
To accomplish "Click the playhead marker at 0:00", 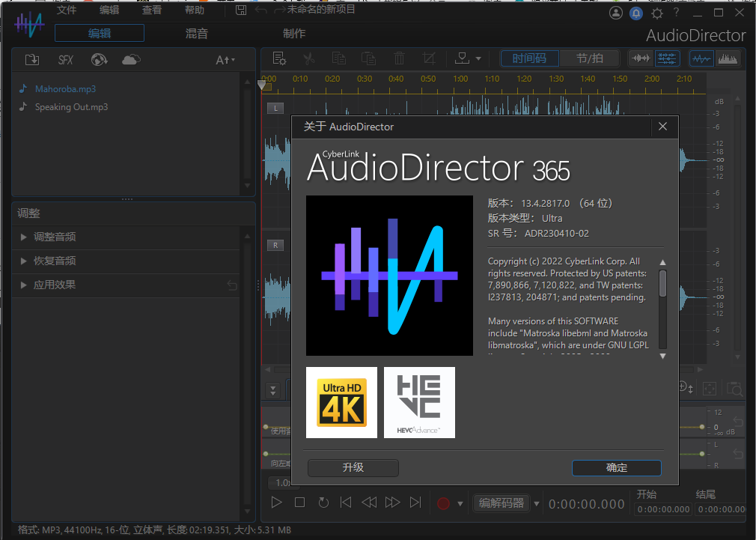I will (x=262, y=85).
